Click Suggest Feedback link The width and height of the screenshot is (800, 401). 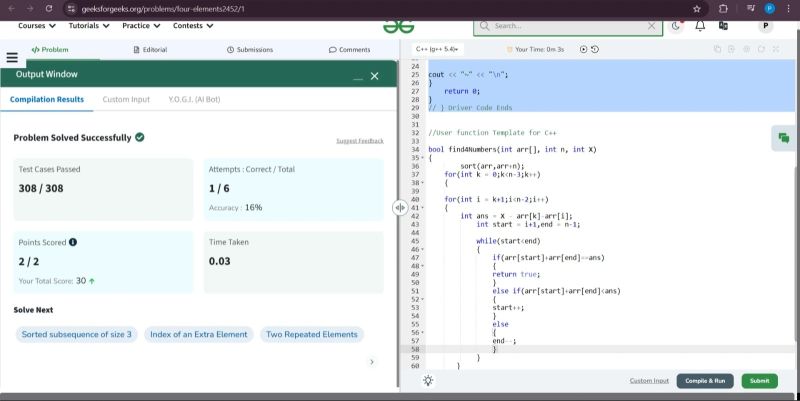[360, 141]
